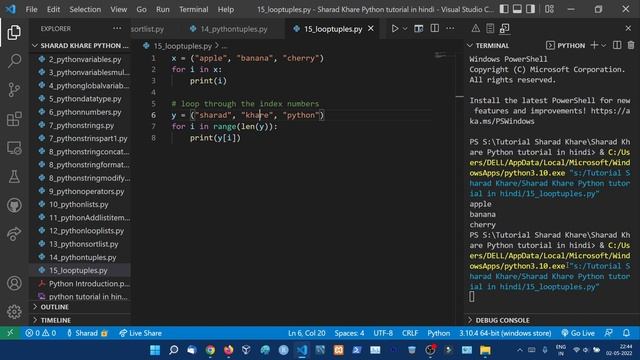
Task: Kill the terminal with trash icon
Action: pos(631,45)
